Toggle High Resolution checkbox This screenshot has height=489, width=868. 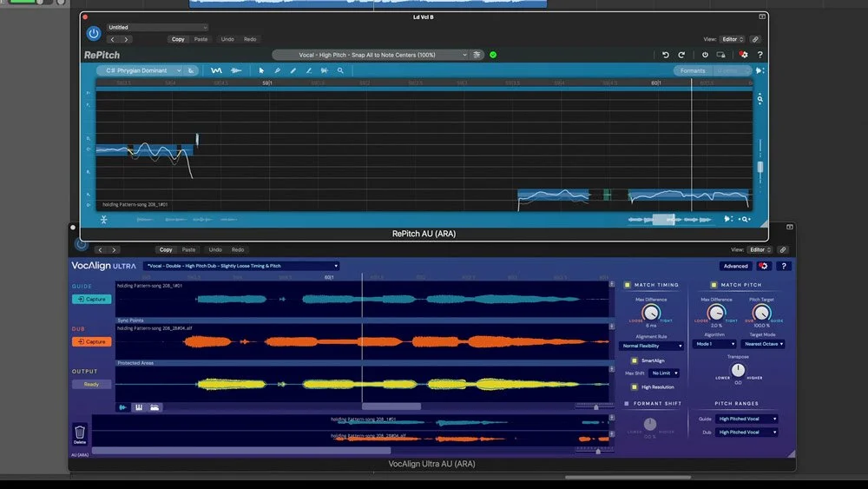(635, 387)
